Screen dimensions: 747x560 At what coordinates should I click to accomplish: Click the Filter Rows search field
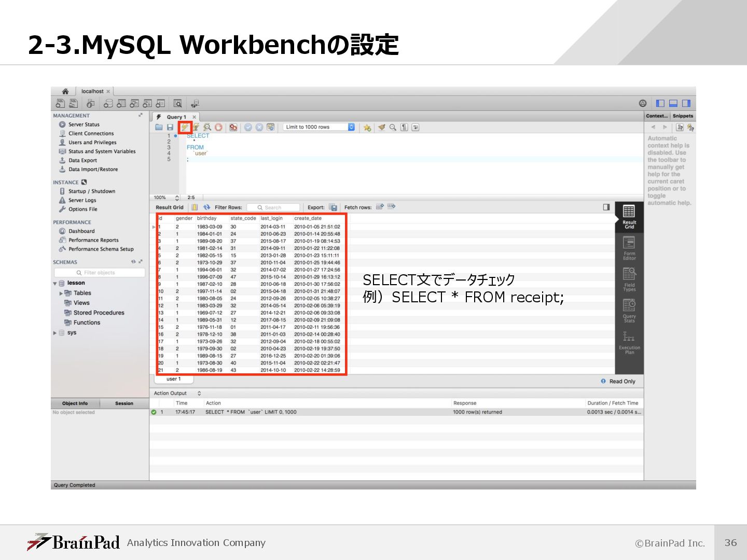click(273, 207)
